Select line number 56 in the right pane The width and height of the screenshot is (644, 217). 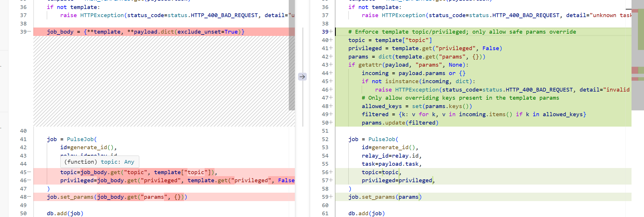tap(325, 172)
